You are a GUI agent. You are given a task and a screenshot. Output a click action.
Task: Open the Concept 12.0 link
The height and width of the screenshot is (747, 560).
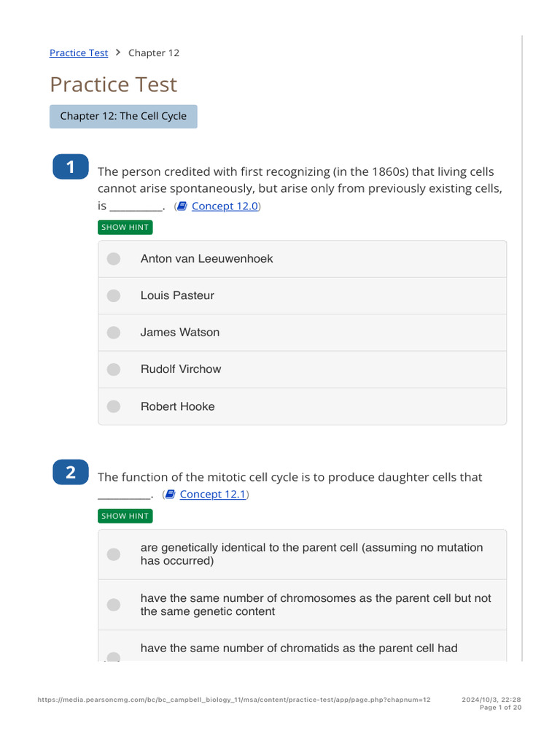[225, 206]
